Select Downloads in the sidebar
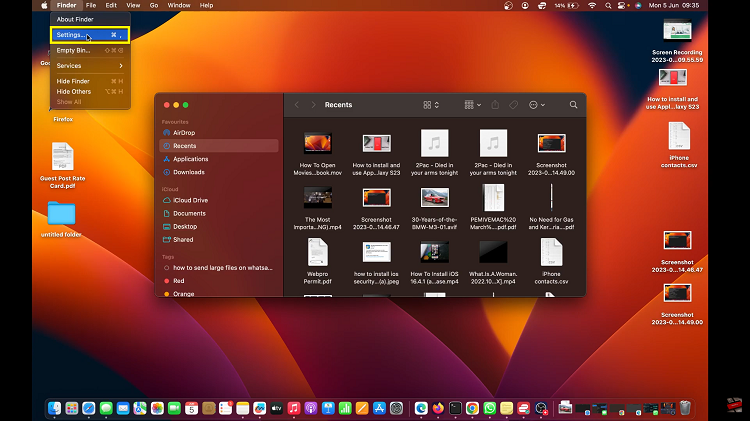This screenshot has height=421, width=750. [219, 172]
